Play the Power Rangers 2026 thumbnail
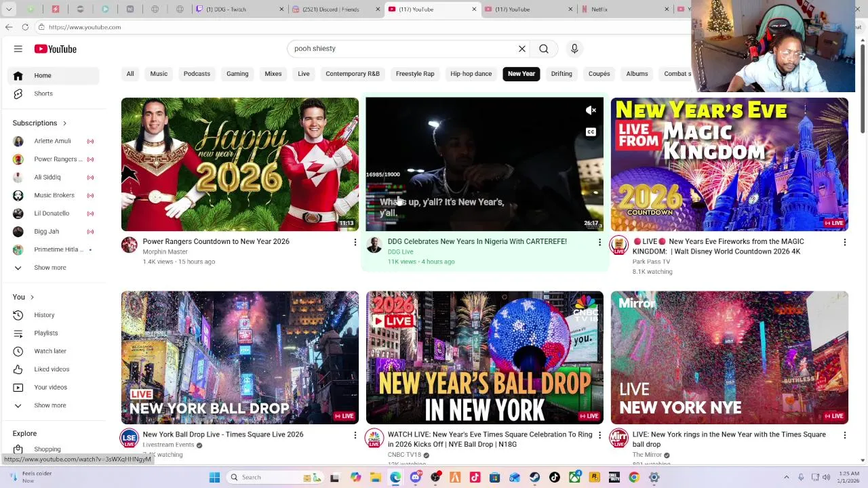868x488 pixels. coord(240,165)
